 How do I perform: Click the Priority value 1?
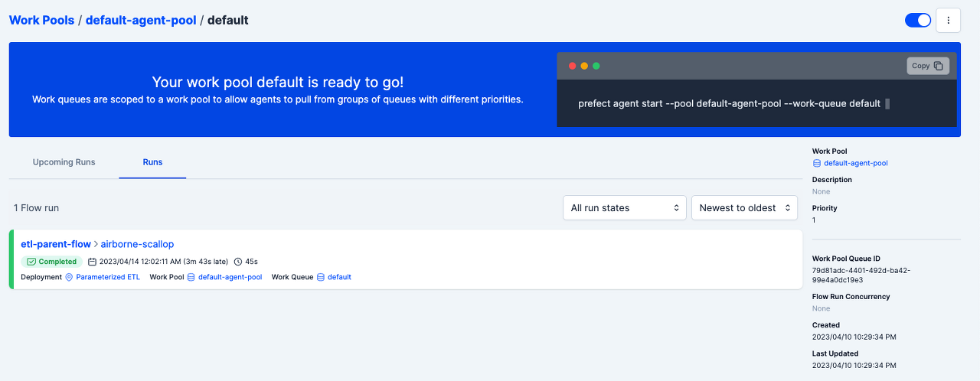pyautogui.click(x=814, y=220)
